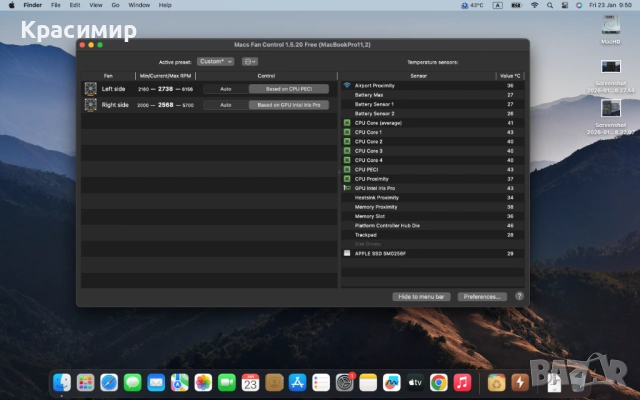Open Calendar from the Dock

point(250,383)
